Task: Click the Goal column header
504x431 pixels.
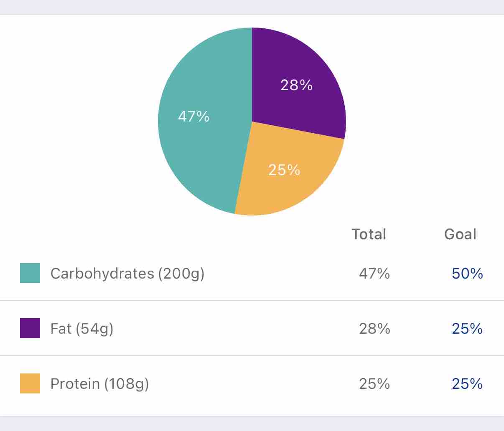Action: [460, 234]
